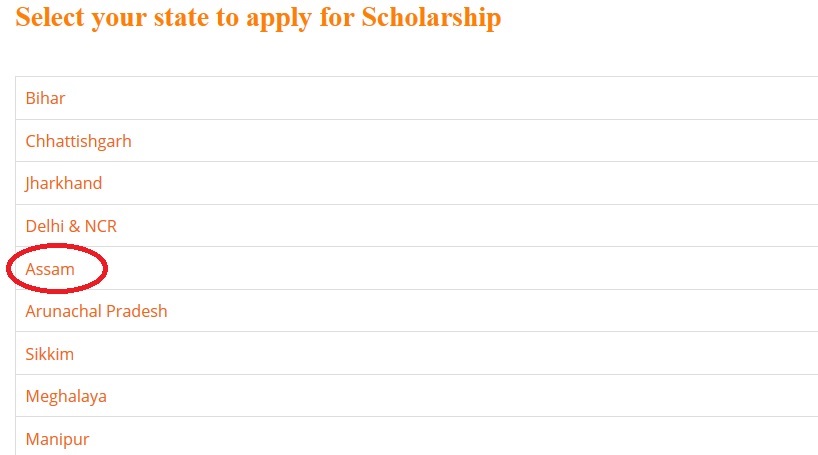Click the Jharkhand table row
818x455 pixels.
pyautogui.click(x=417, y=183)
